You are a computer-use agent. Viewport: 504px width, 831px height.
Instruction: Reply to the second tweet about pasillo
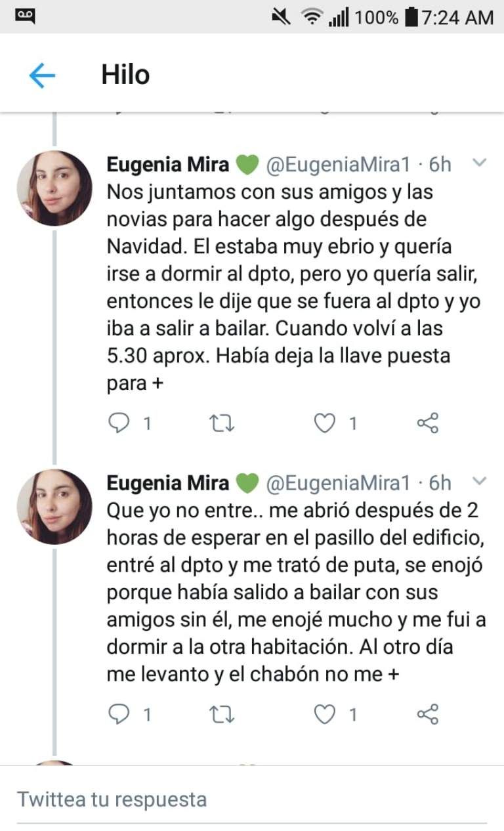(x=119, y=714)
